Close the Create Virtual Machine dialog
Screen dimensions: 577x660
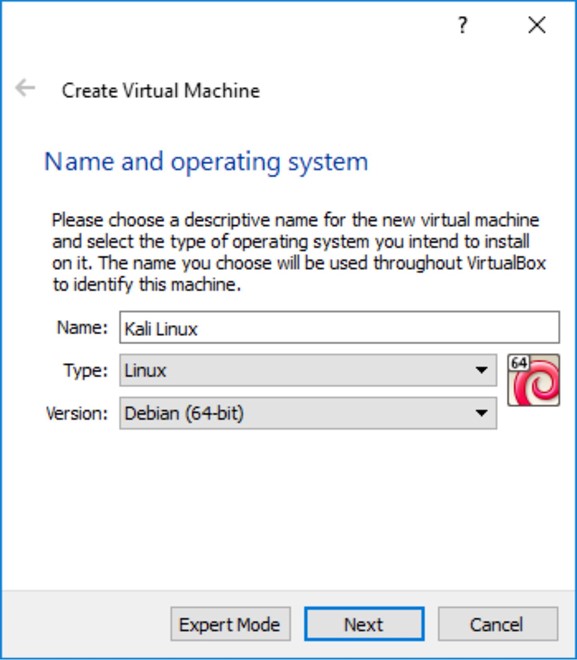(x=537, y=25)
